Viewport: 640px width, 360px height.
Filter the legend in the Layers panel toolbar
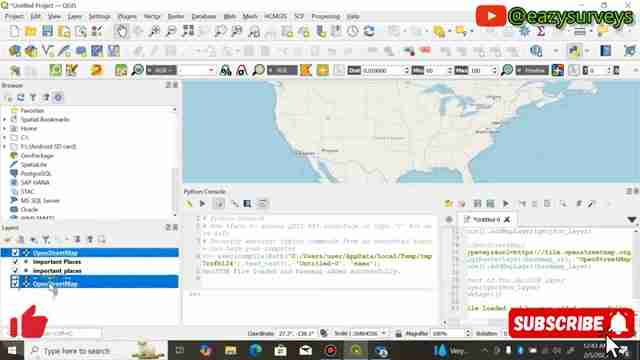point(46,239)
